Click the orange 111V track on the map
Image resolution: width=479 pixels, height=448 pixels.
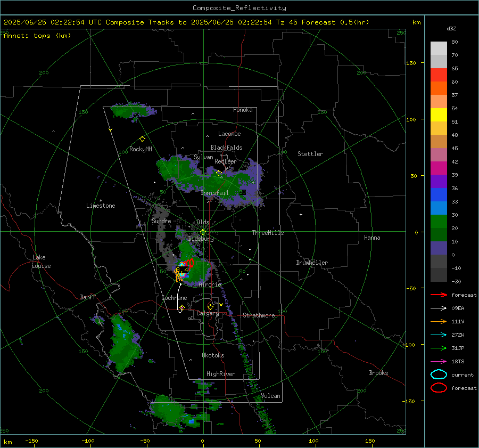point(178,275)
